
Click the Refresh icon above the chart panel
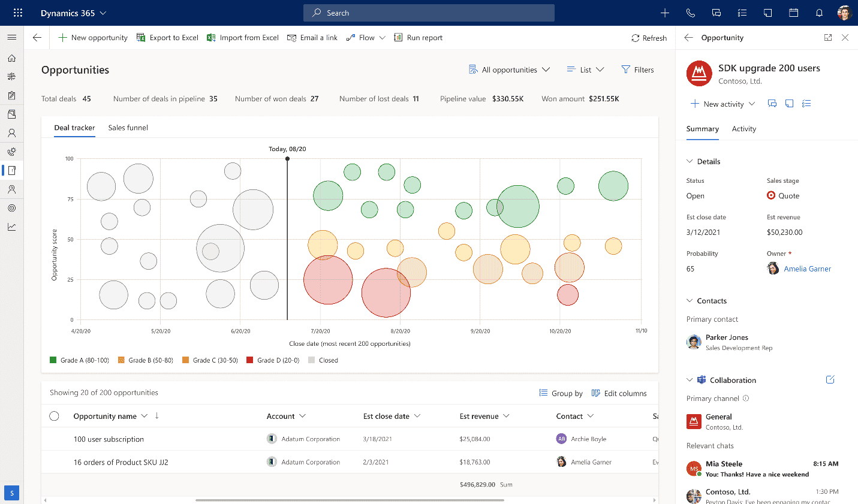point(634,37)
